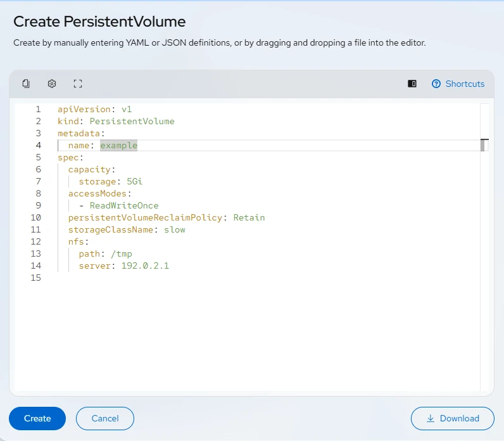Image resolution: width=504 pixels, height=441 pixels.
Task: Click the 'spec' key on line 5
Action: [68, 157]
